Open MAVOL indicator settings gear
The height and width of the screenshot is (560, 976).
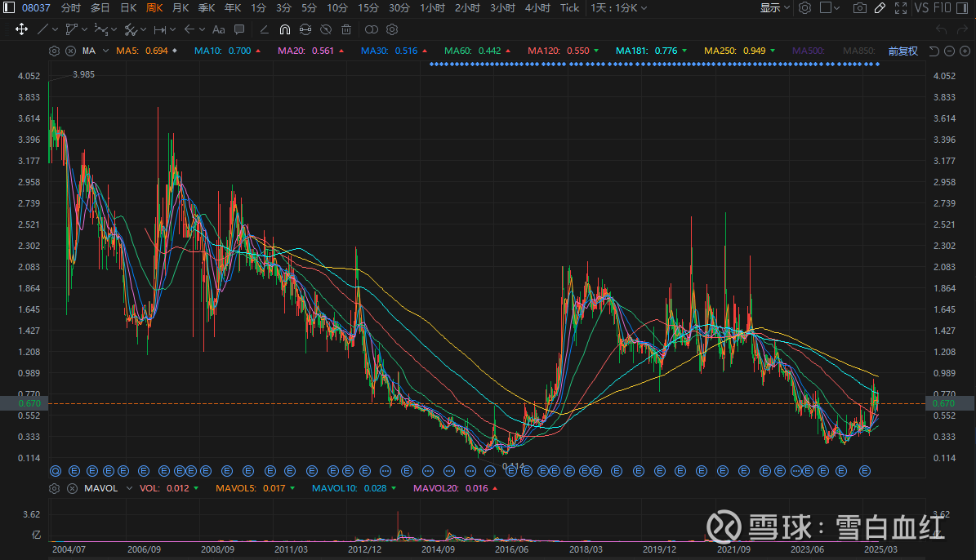(54, 488)
